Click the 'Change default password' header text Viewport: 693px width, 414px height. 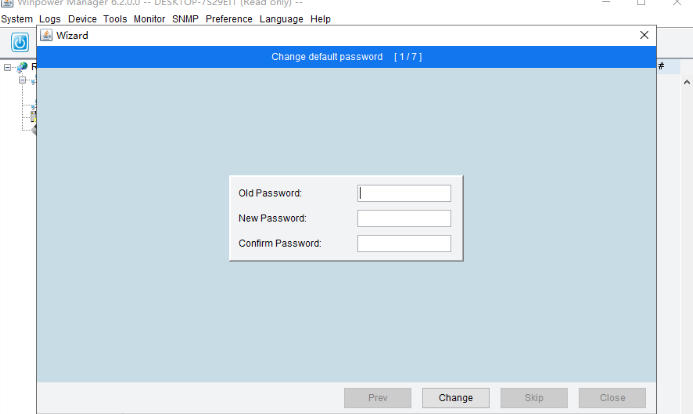click(327, 57)
